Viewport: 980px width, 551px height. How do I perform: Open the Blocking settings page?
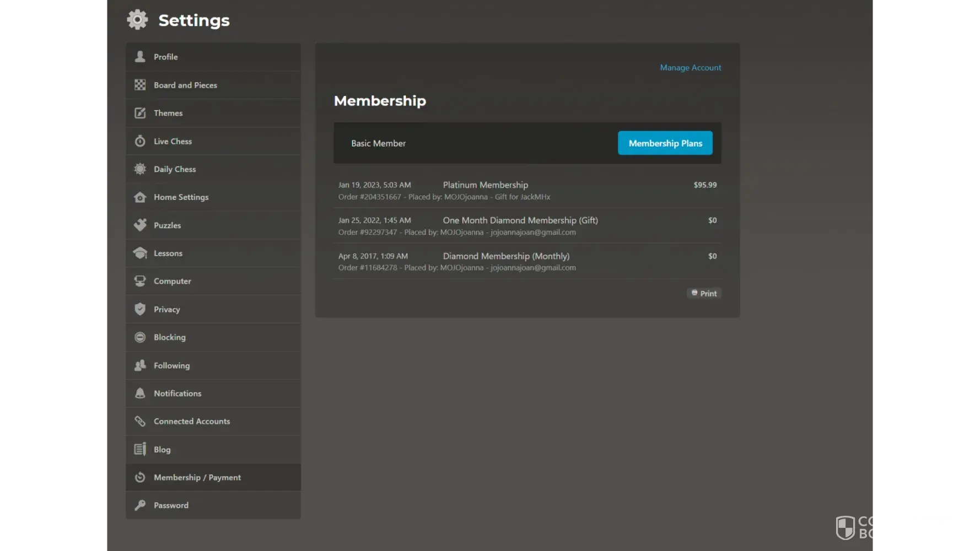pyautogui.click(x=169, y=337)
